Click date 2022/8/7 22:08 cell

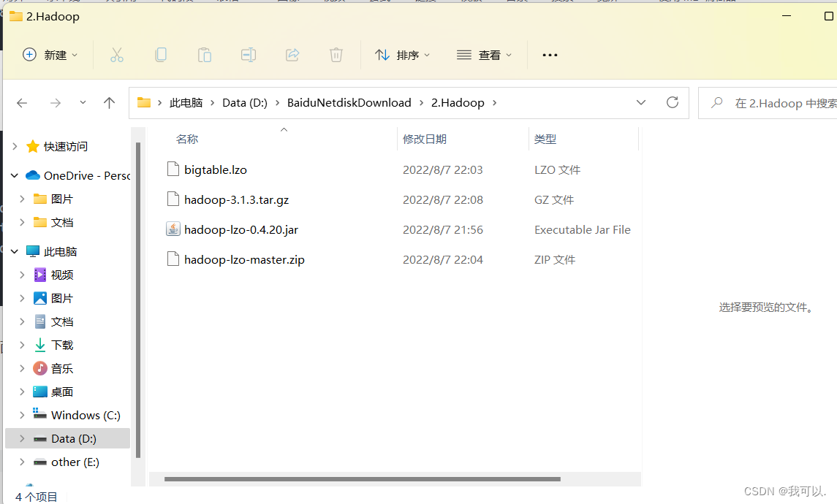[x=442, y=199]
